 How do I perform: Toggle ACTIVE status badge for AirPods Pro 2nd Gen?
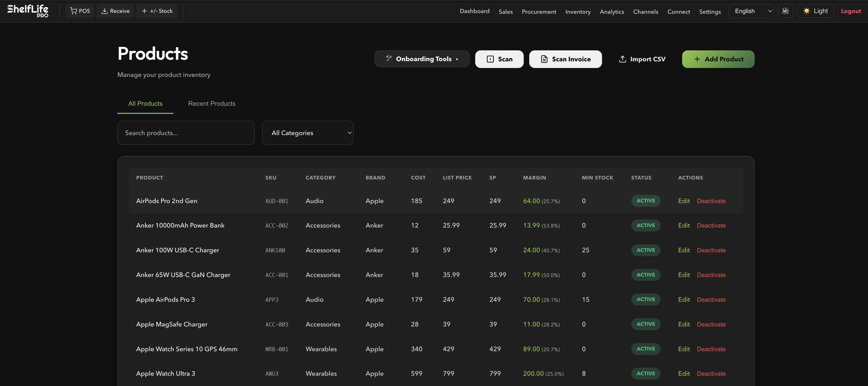point(645,201)
